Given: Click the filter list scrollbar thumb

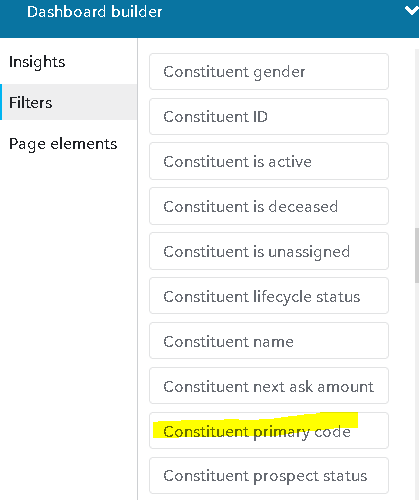Looking at the screenshot, I should point(417,256).
